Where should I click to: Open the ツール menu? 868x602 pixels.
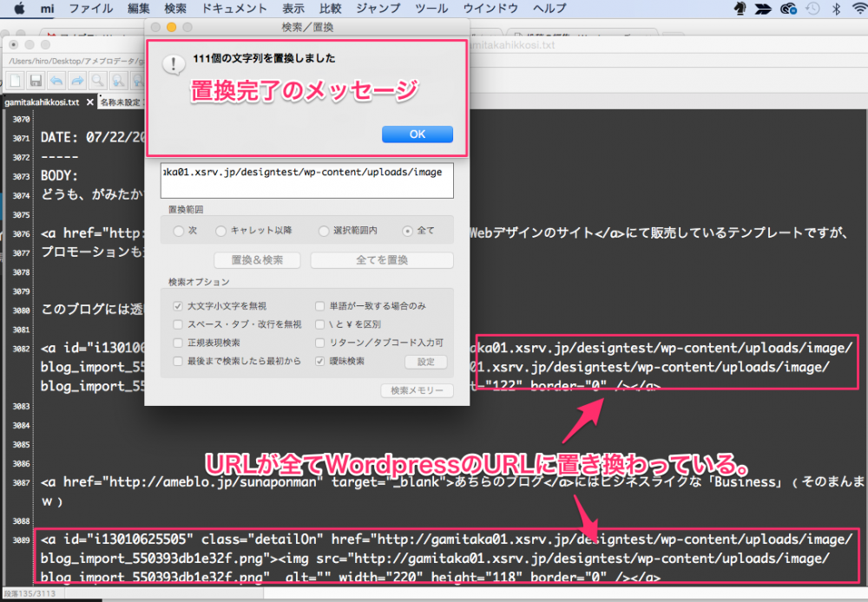tap(431, 9)
